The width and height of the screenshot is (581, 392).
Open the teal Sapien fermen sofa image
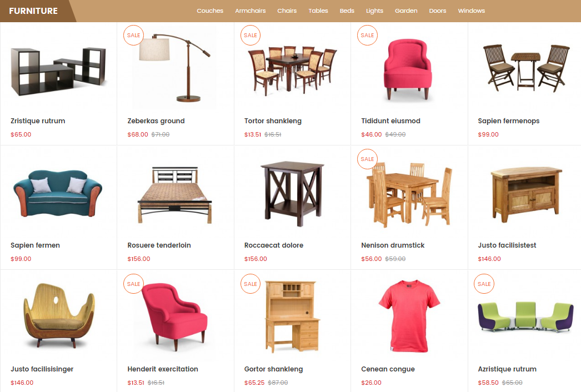click(x=58, y=193)
